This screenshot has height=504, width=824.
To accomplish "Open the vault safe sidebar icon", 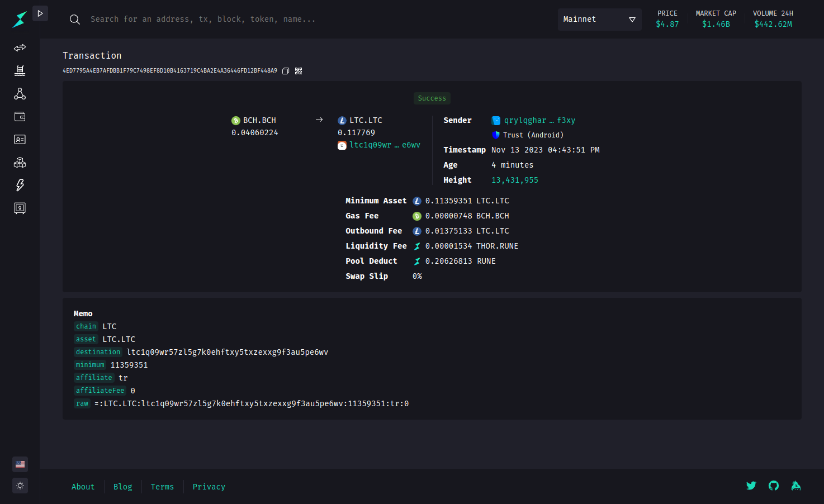I will click(x=20, y=208).
